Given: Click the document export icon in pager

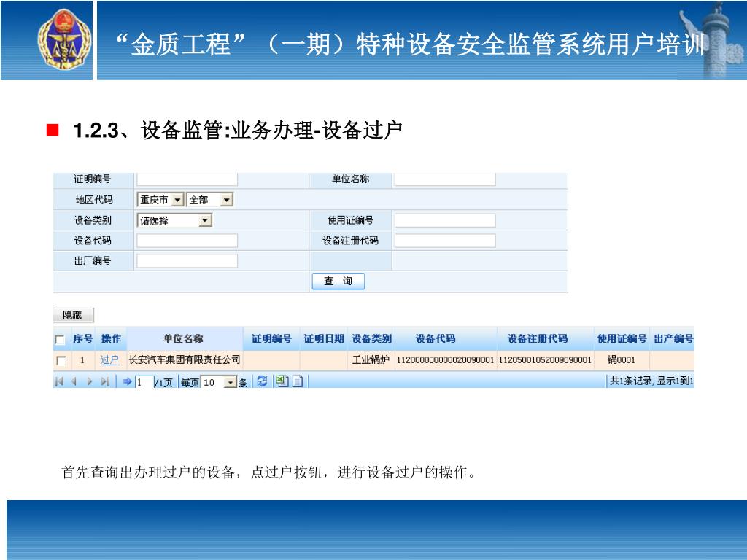Looking at the screenshot, I should tap(298, 381).
